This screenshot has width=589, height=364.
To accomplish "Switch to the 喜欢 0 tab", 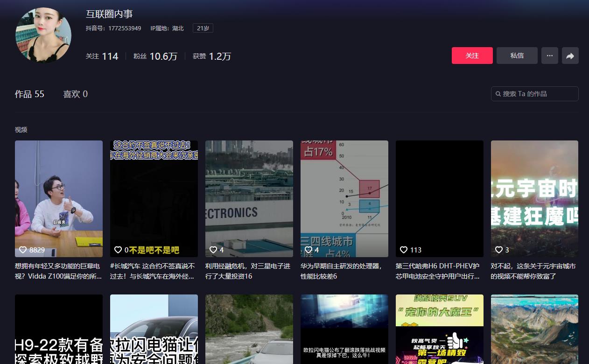I will (x=75, y=94).
